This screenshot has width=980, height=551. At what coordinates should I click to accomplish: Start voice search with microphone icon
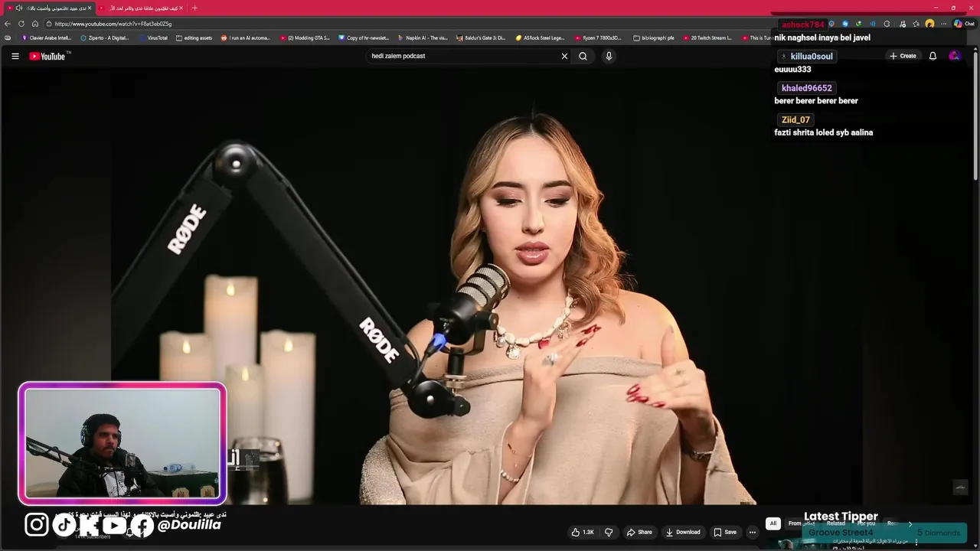coord(609,56)
